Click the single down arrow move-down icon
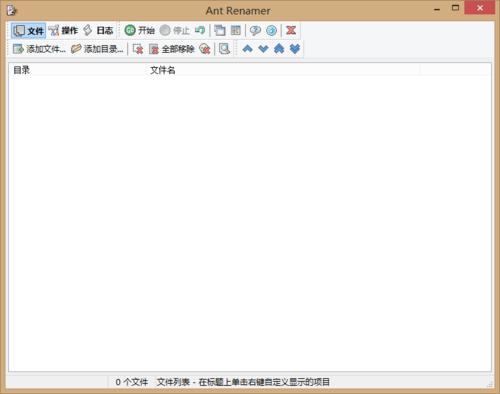 coord(263,49)
